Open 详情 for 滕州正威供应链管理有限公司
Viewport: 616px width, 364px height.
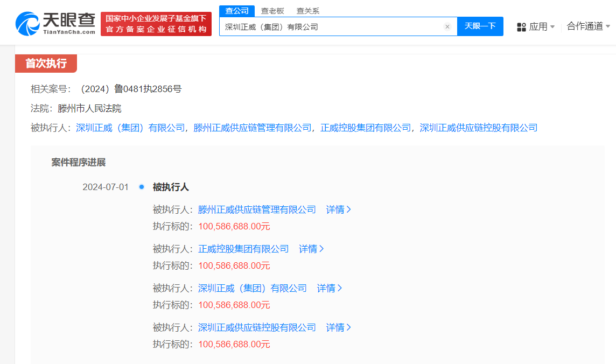point(339,209)
